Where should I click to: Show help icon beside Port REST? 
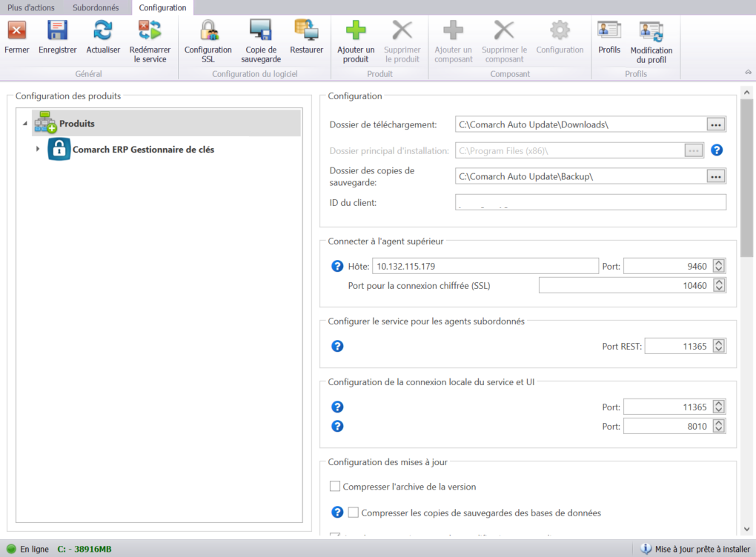337,346
